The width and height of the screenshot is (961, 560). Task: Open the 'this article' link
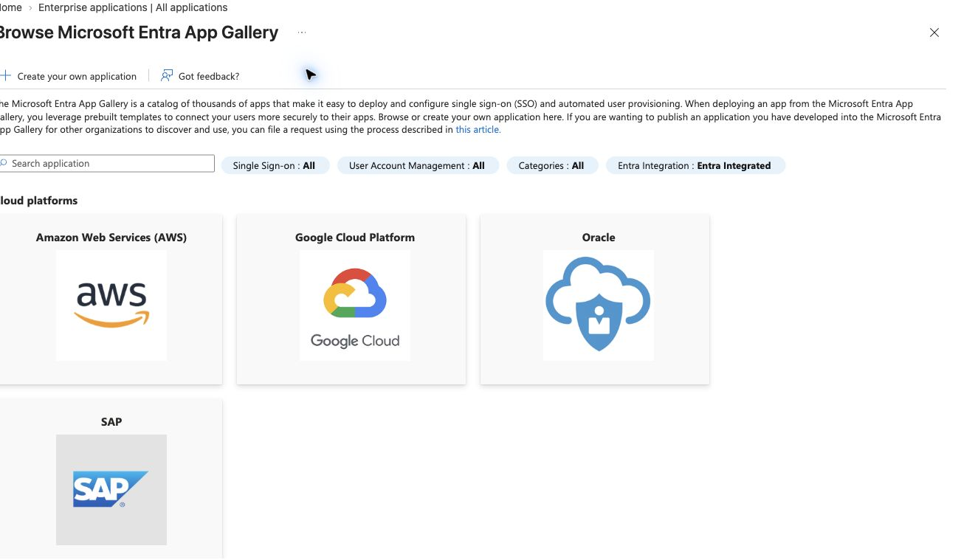[478, 130]
